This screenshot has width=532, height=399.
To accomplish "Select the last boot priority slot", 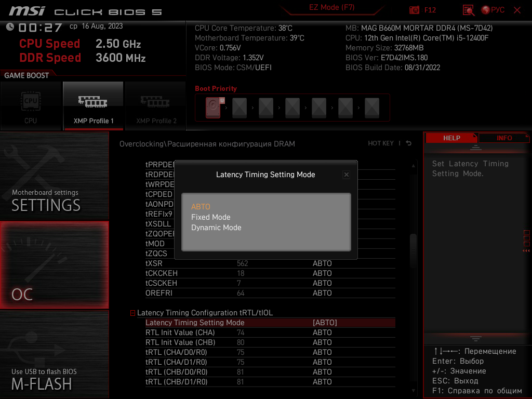I will click(372, 108).
